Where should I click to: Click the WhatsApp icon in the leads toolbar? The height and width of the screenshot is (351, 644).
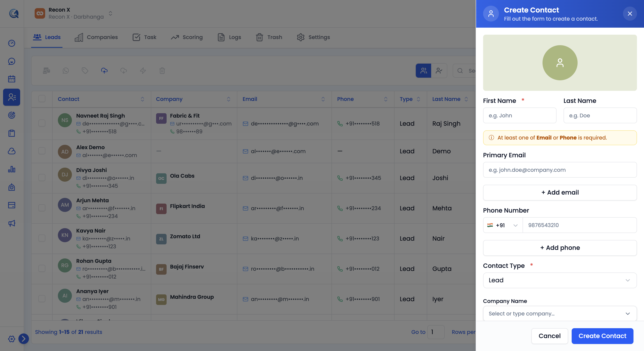tap(66, 71)
